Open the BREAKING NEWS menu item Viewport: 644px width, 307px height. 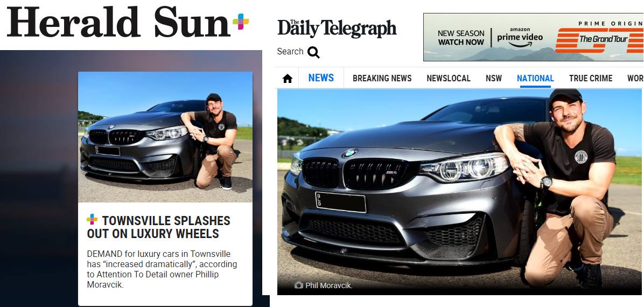pos(382,78)
